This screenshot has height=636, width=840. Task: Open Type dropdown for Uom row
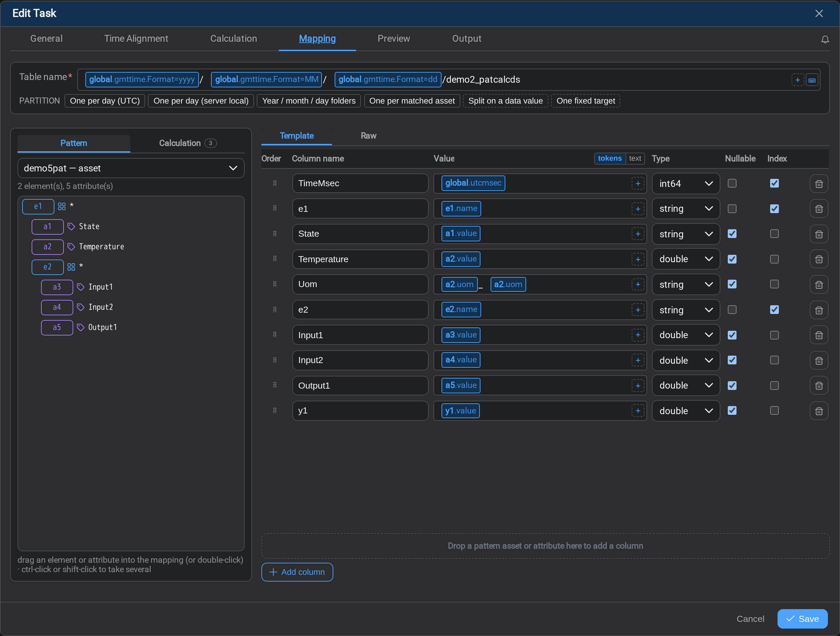685,285
